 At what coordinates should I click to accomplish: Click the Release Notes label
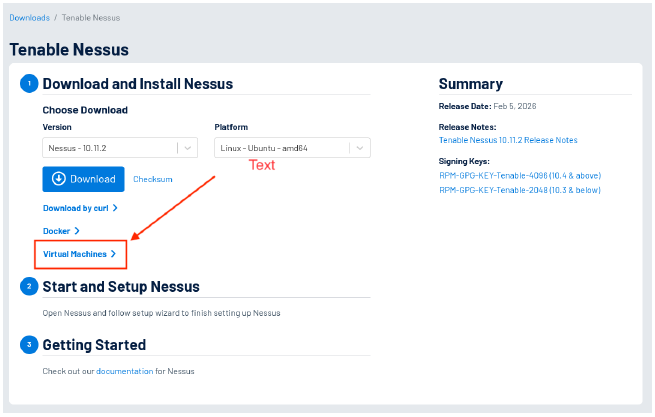467,127
